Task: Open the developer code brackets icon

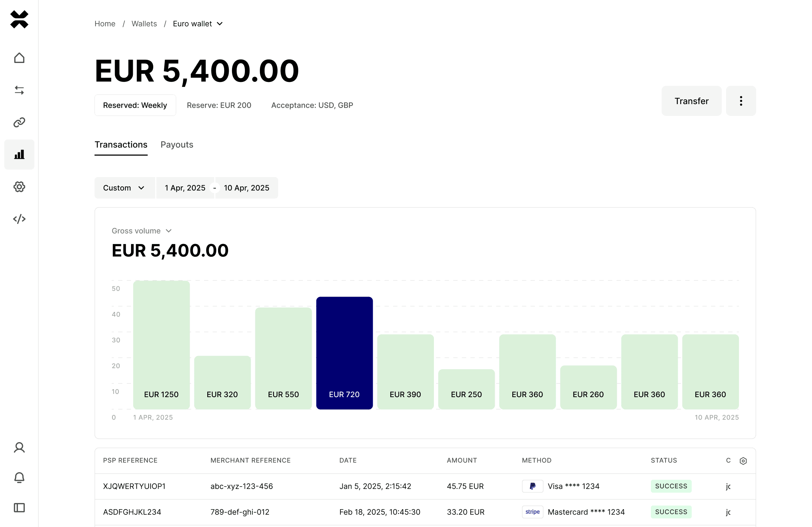Action: [x=19, y=219]
